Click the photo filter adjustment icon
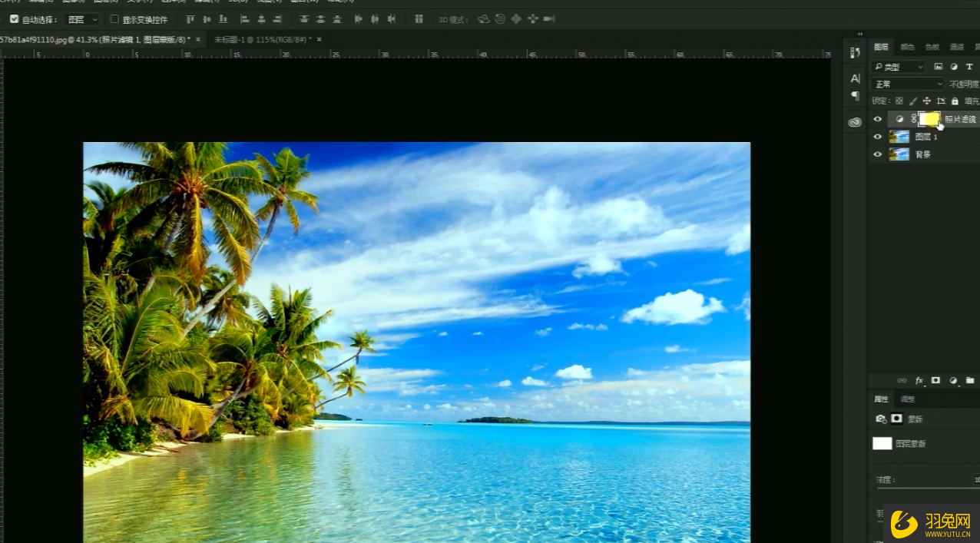 899,119
